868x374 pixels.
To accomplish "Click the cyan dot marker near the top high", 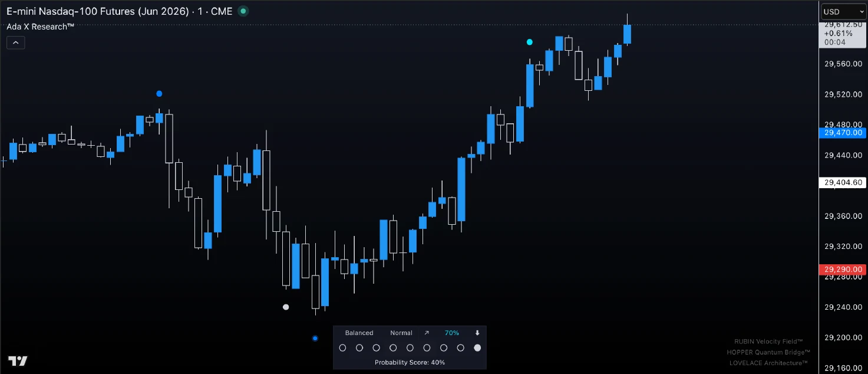I will [x=530, y=42].
